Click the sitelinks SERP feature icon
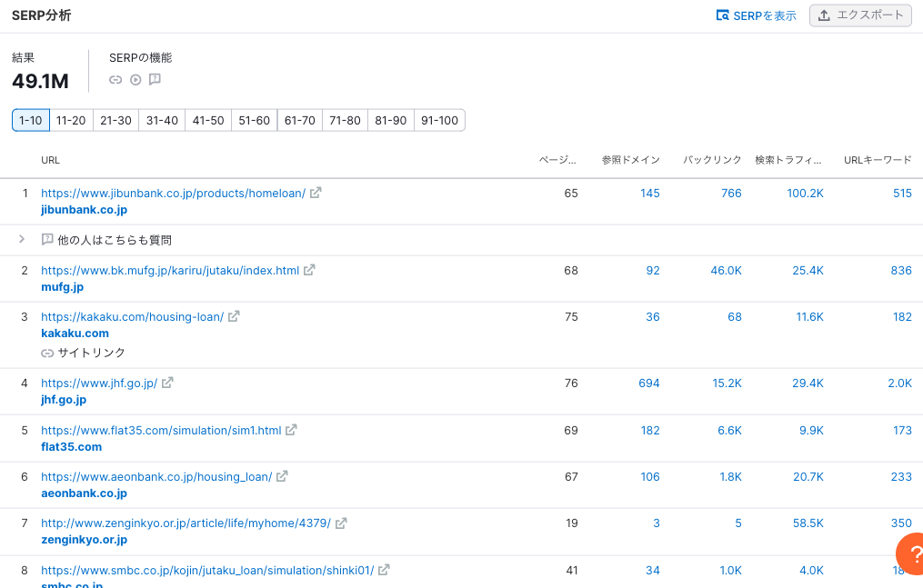This screenshot has width=923, height=588. 115,80
